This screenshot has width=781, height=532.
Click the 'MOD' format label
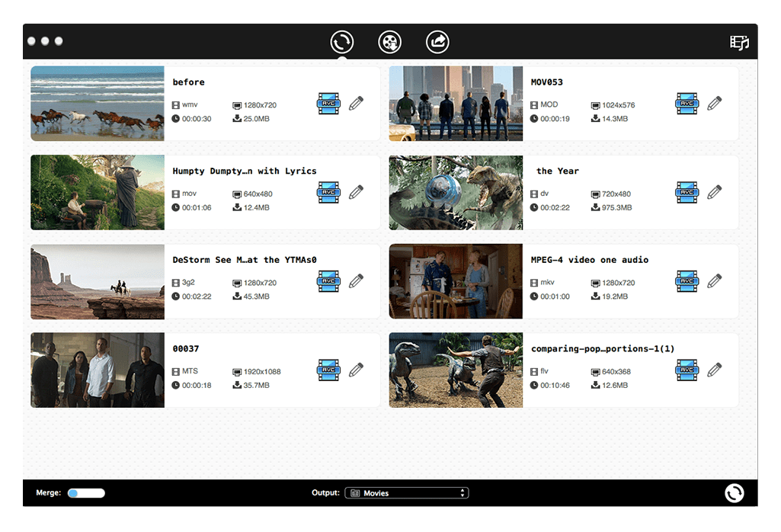pos(549,104)
